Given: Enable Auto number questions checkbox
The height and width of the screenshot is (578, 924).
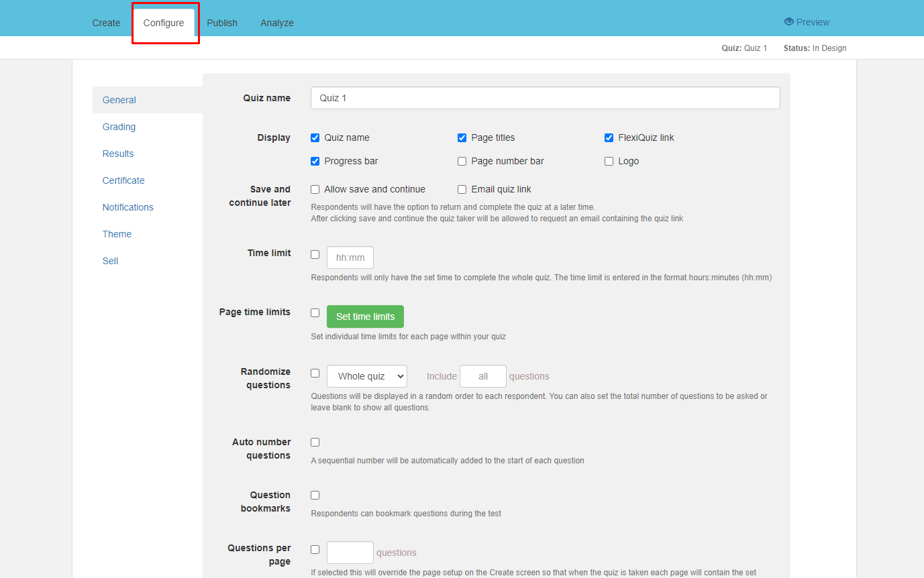Looking at the screenshot, I should tap(315, 442).
